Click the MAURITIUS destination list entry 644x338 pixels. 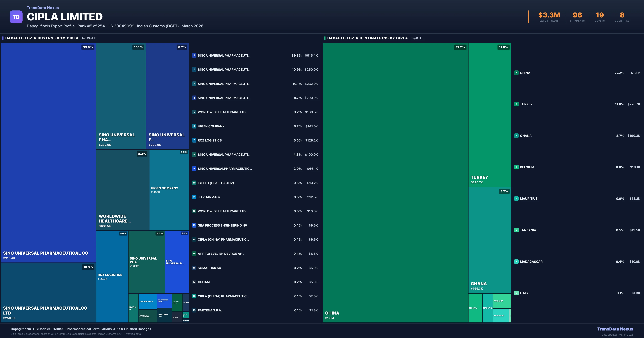[x=528, y=199]
